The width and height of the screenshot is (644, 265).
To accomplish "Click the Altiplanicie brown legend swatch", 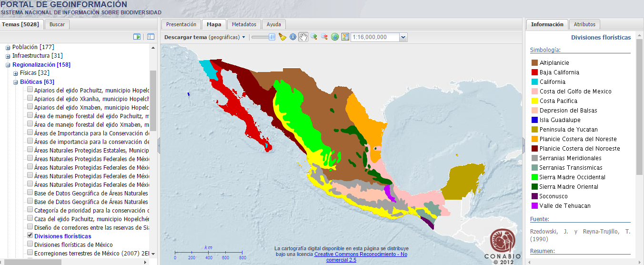I will (x=534, y=63).
